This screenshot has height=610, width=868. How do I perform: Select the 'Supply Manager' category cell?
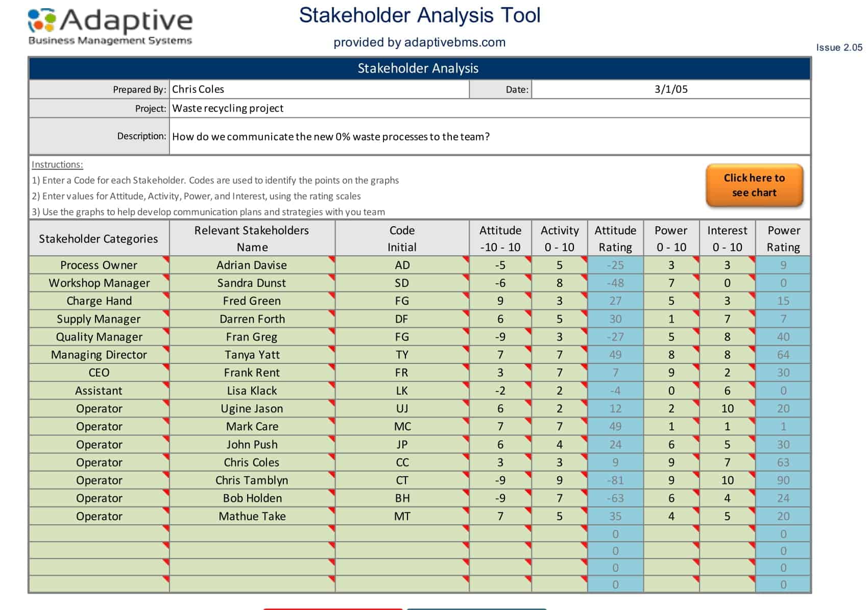click(x=99, y=319)
